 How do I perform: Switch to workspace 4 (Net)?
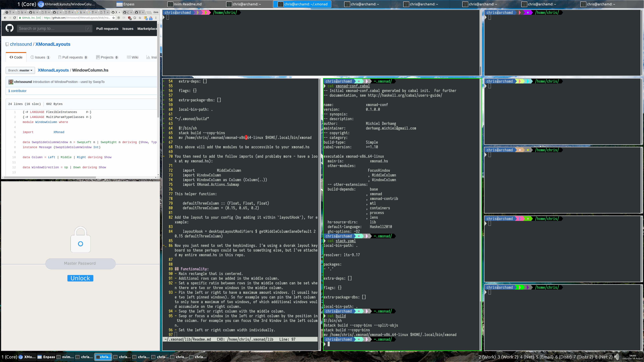[527, 357]
